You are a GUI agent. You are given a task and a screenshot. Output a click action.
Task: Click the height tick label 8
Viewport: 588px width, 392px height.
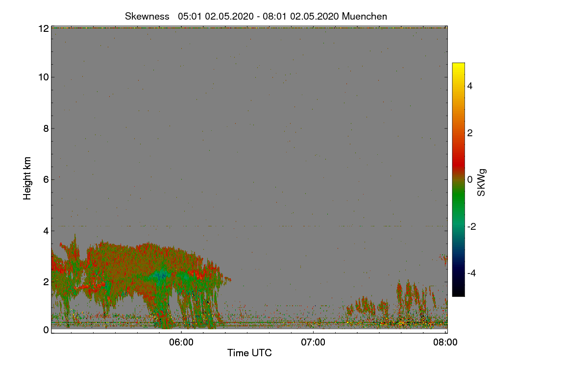coord(46,128)
